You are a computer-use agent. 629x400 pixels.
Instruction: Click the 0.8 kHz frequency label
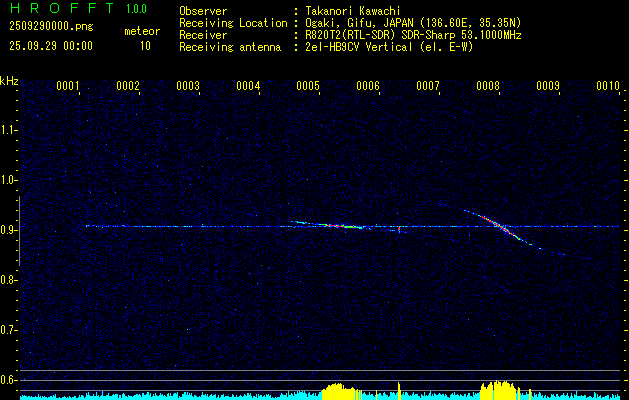(x=8, y=280)
